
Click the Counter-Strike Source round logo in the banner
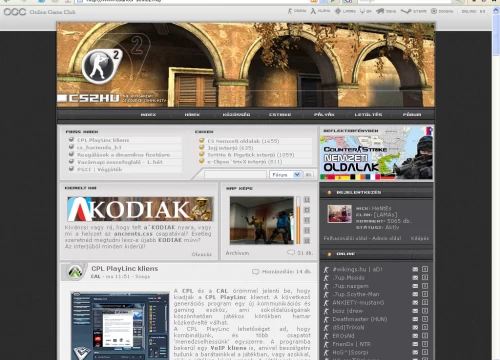(102, 66)
